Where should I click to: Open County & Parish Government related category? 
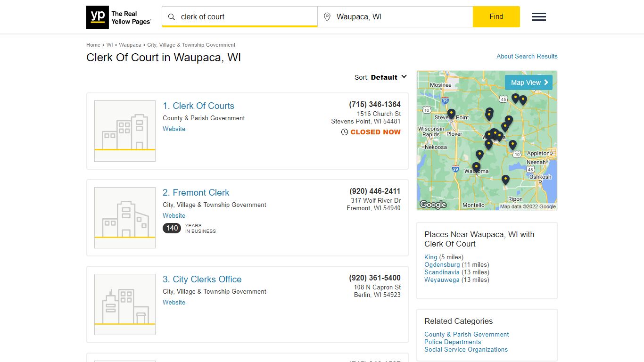pos(467,334)
